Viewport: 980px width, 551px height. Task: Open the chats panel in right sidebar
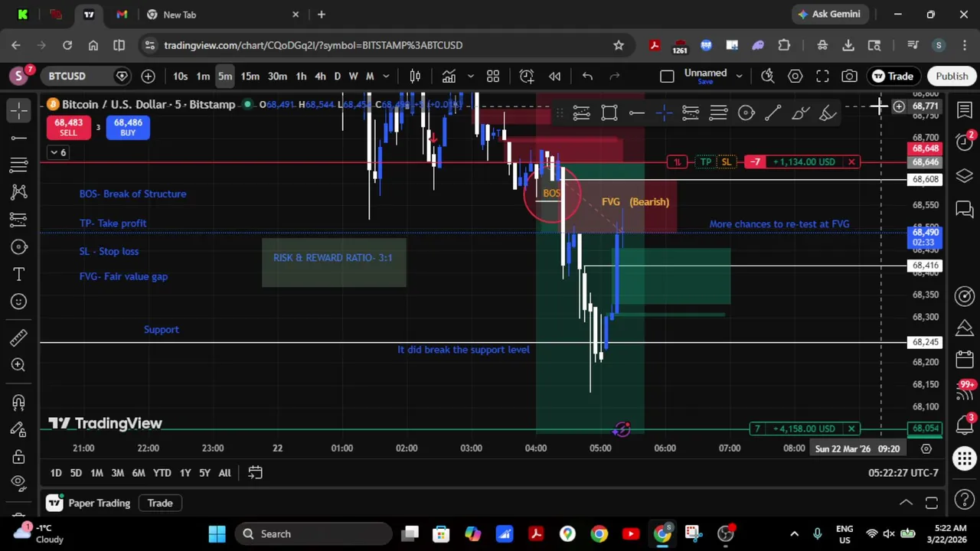point(965,208)
